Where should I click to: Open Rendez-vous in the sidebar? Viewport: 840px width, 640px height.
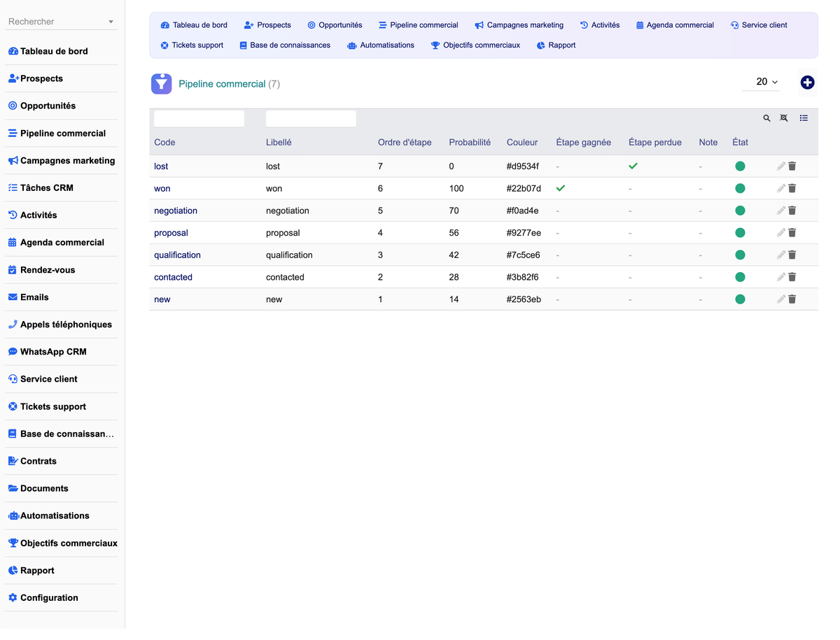tap(61, 270)
